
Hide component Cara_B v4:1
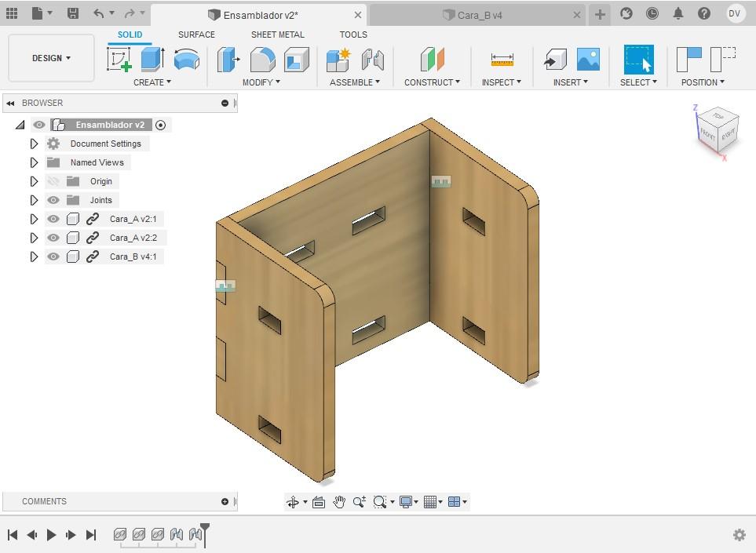pos(53,256)
